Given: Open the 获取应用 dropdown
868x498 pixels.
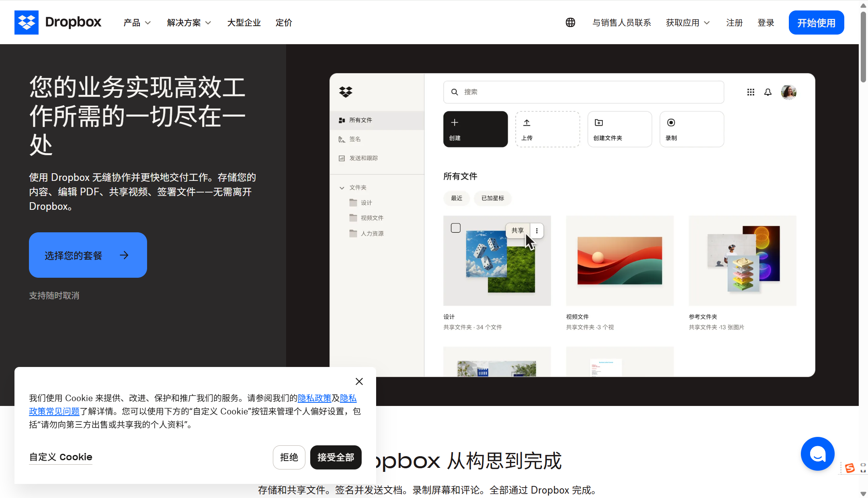Looking at the screenshot, I should pos(687,23).
